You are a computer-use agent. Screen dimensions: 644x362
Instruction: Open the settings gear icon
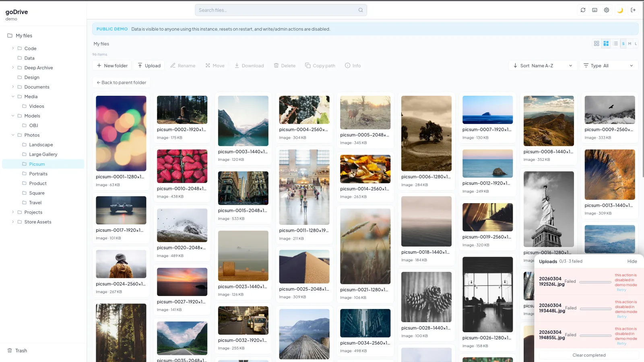tap(607, 10)
